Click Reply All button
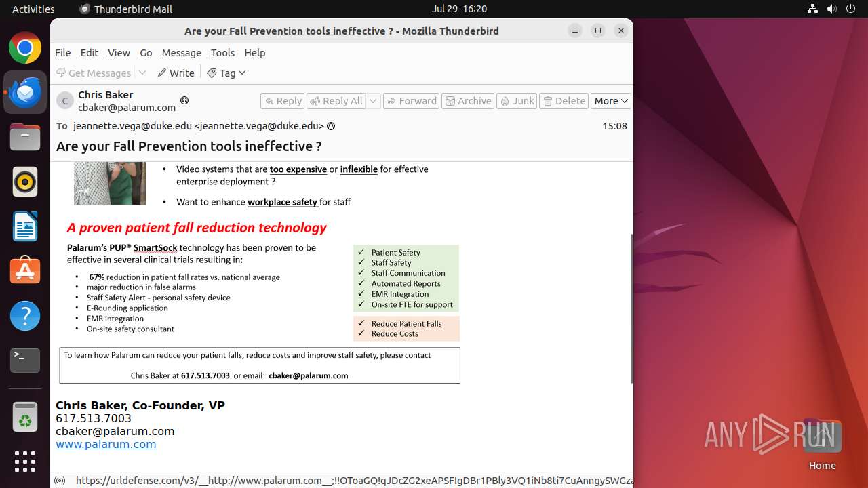 coord(336,101)
